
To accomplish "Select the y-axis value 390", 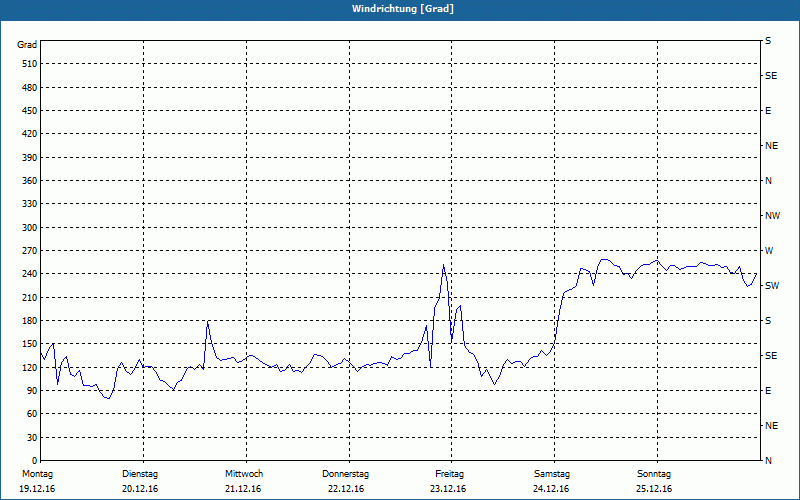I will coord(29,157).
